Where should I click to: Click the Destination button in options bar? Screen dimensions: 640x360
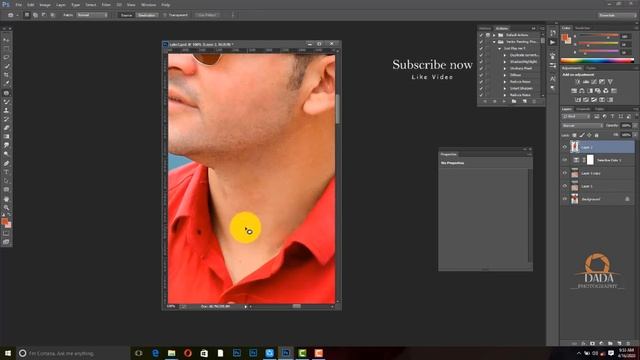[x=147, y=15]
